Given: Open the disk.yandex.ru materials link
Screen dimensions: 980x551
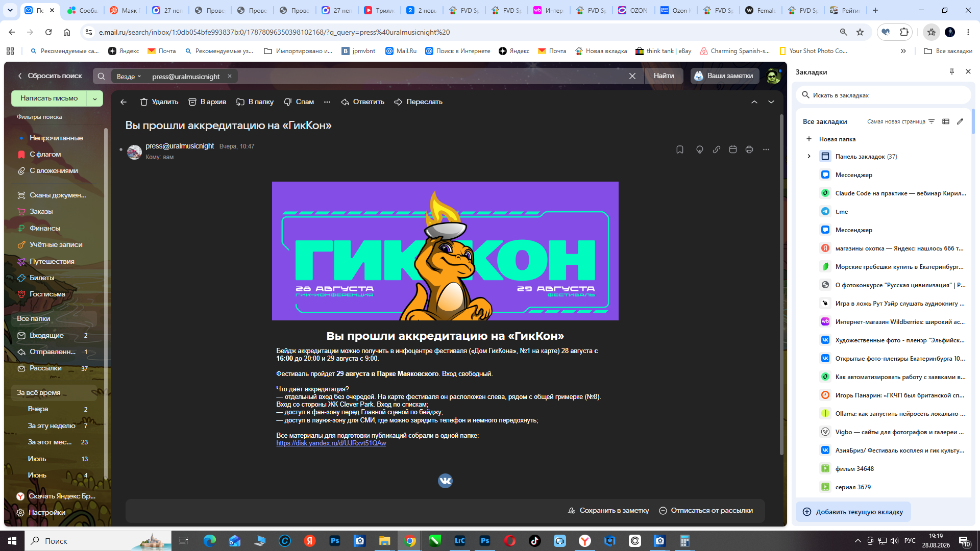Looking at the screenshot, I should click(x=331, y=443).
